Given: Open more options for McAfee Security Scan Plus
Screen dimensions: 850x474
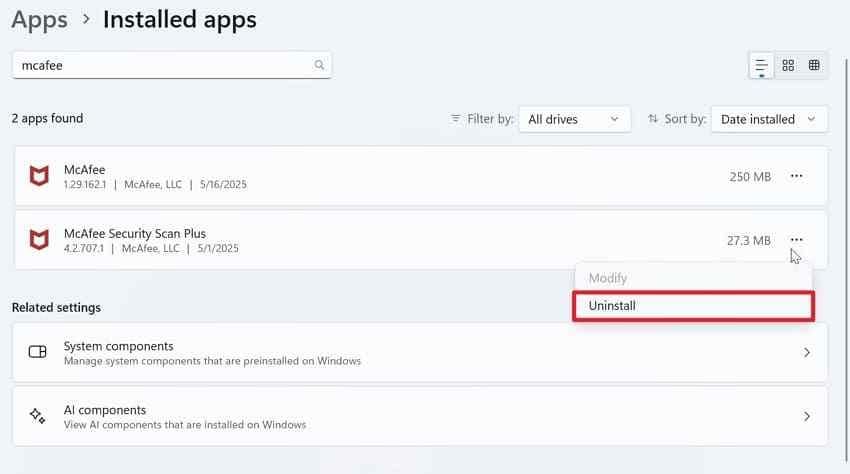Looking at the screenshot, I should (796, 240).
